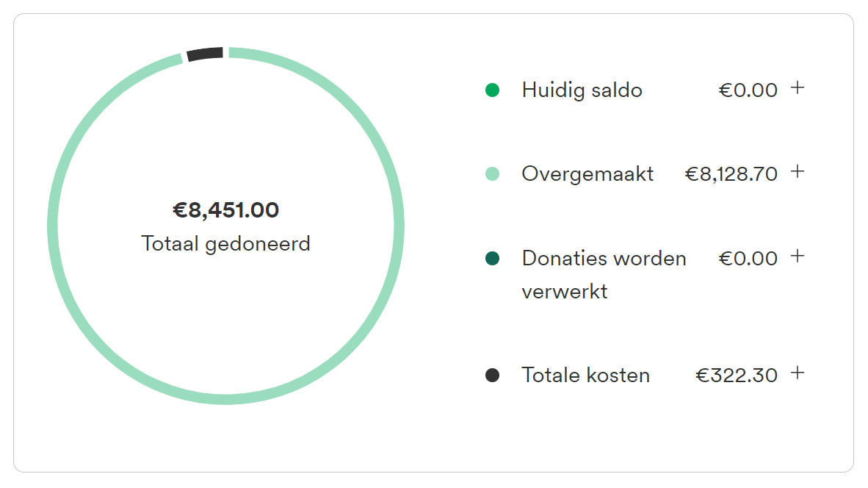Click the black Totale kosten dot
This screenshot has width=868, height=488.
click(492, 375)
